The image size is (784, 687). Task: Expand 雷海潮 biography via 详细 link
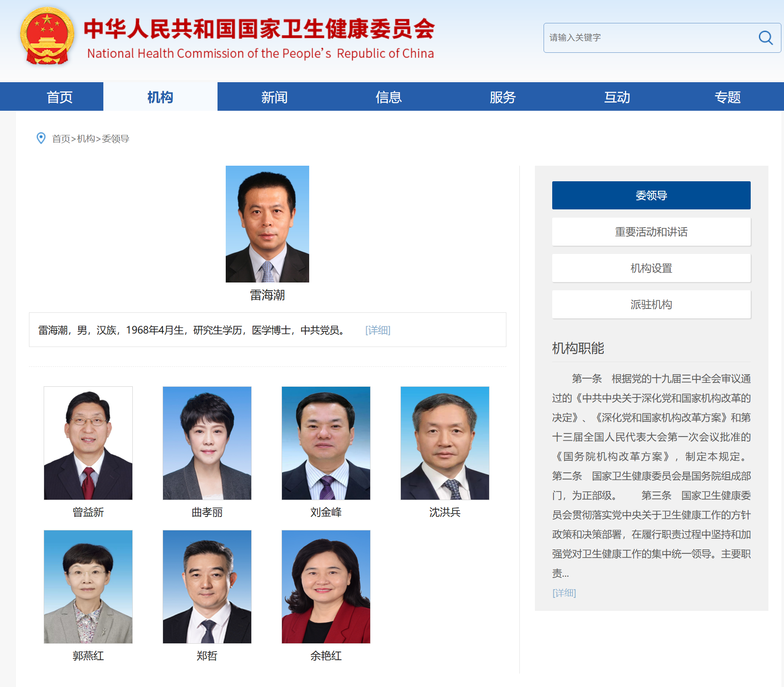click(x=378, y=331)
